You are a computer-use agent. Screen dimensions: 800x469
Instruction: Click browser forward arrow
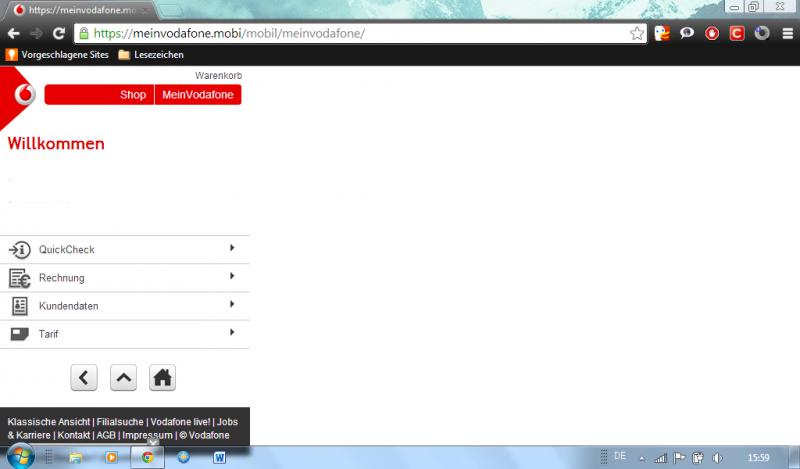(x=36, y=34)
